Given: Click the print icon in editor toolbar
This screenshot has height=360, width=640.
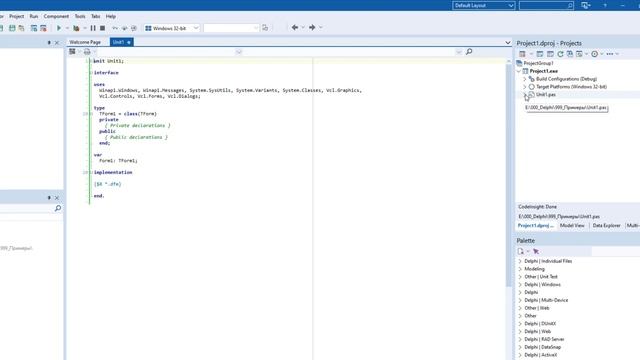Looking at the screenshot, I should tap(87, 52).
